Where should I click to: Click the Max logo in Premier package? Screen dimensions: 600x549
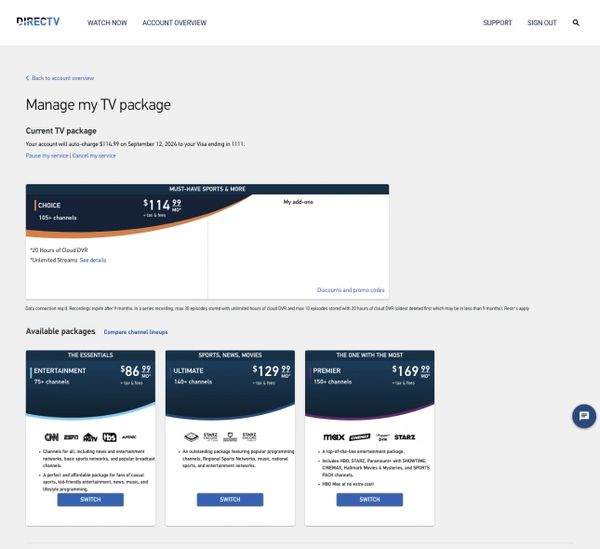[334, 437]
